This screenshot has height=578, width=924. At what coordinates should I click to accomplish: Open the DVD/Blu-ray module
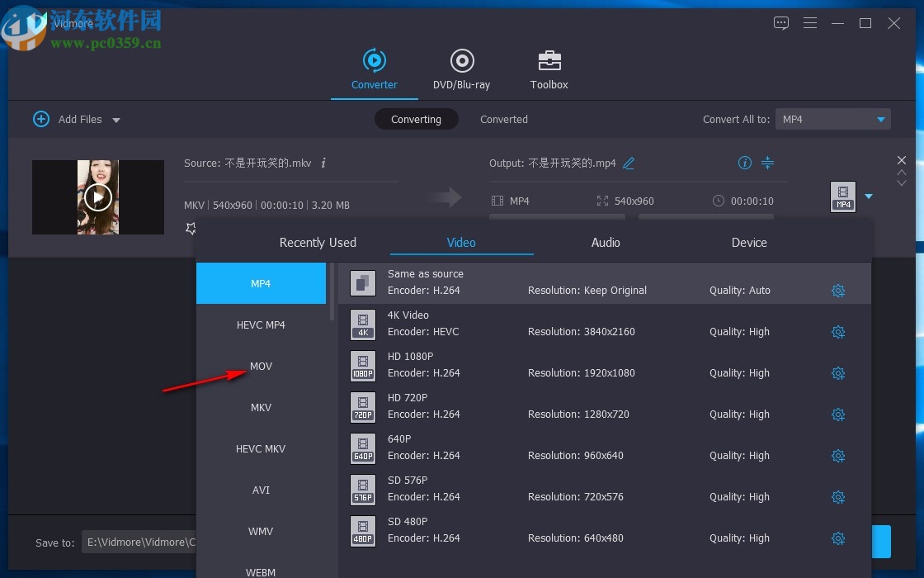coord(461,69)
